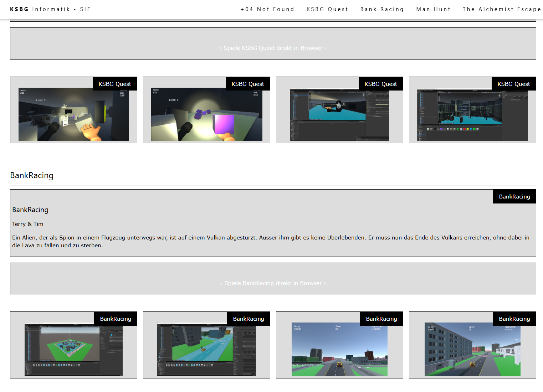Click Spiele KSBG Quest direkt im Browser link

tap(273, 48)
